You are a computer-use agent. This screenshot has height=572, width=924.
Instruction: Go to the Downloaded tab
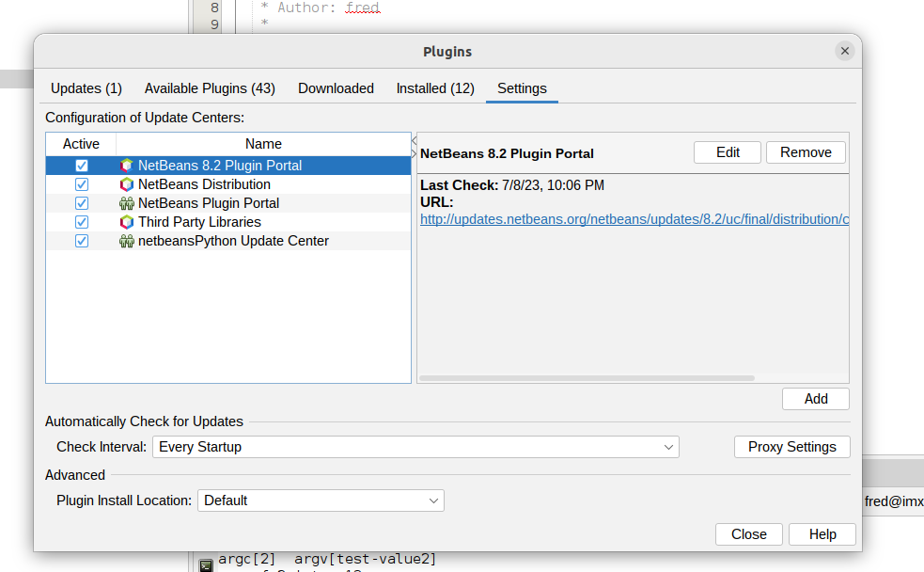(x=336, y=88)
